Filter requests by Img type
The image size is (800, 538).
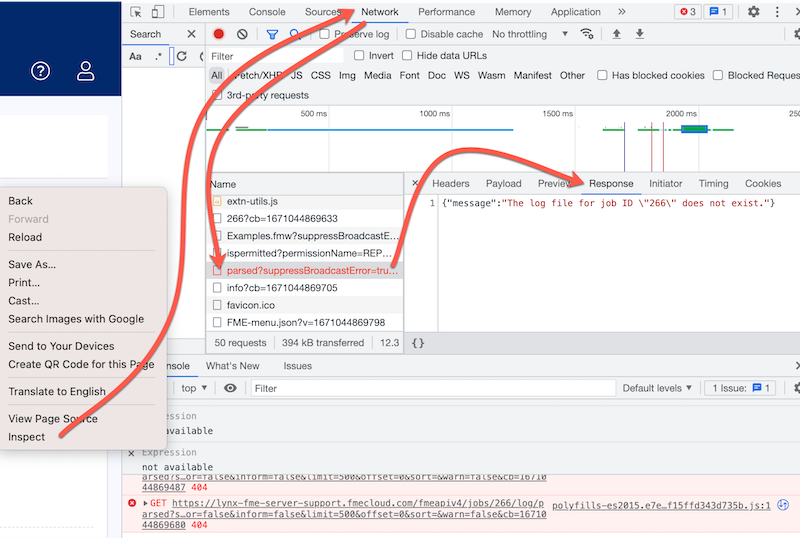(x=347, y=76)
